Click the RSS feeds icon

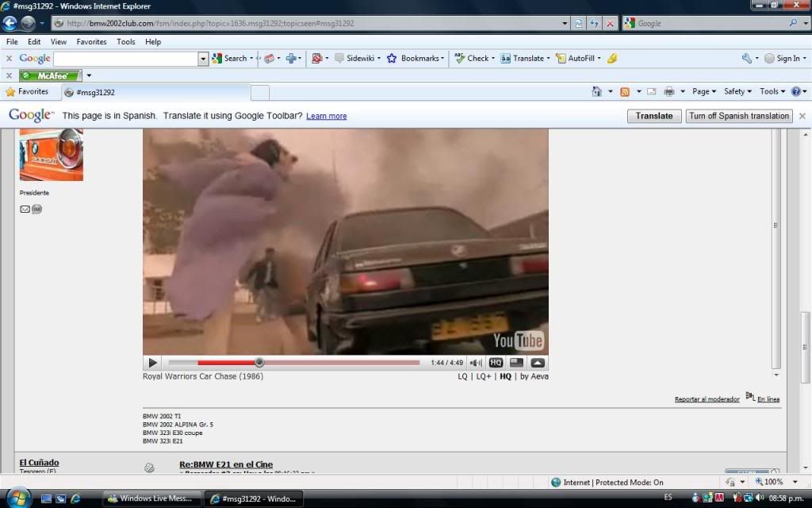pyautogui.click(x=625, y=92)
